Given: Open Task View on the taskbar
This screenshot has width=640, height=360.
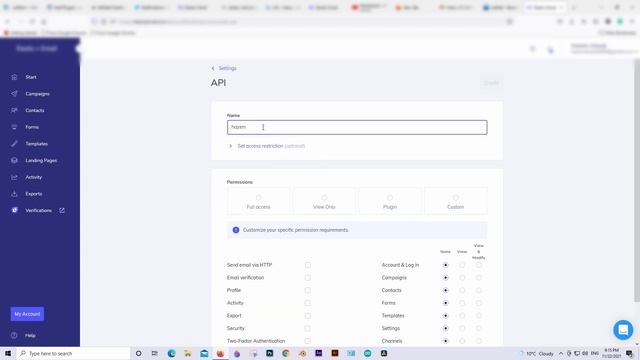Looking at the screenshot, I should coord(155,353).
